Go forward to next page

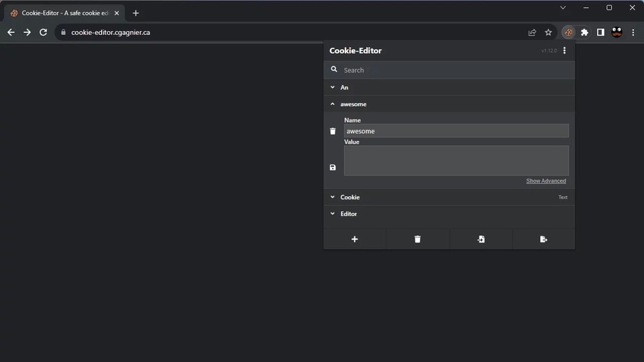pos(27,32)
